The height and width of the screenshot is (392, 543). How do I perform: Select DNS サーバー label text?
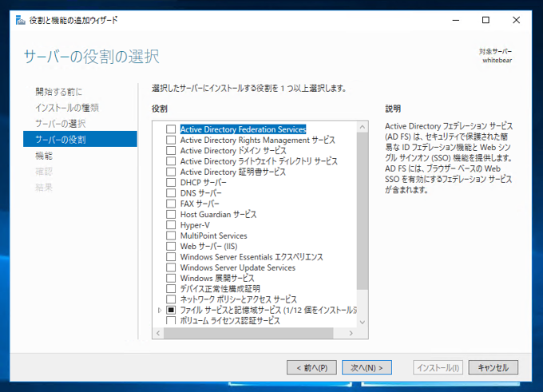tap(201, 193)
